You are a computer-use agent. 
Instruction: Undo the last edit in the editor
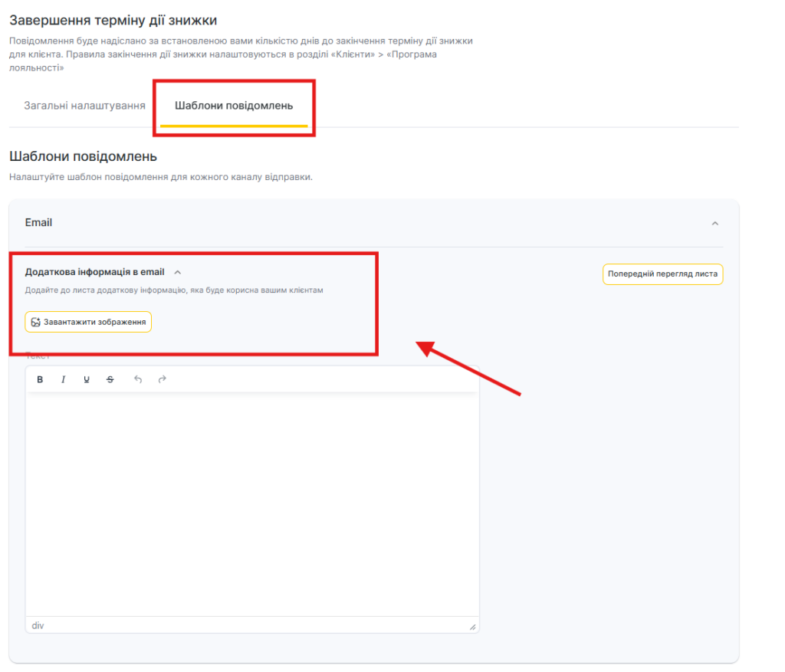click(138, 379)
